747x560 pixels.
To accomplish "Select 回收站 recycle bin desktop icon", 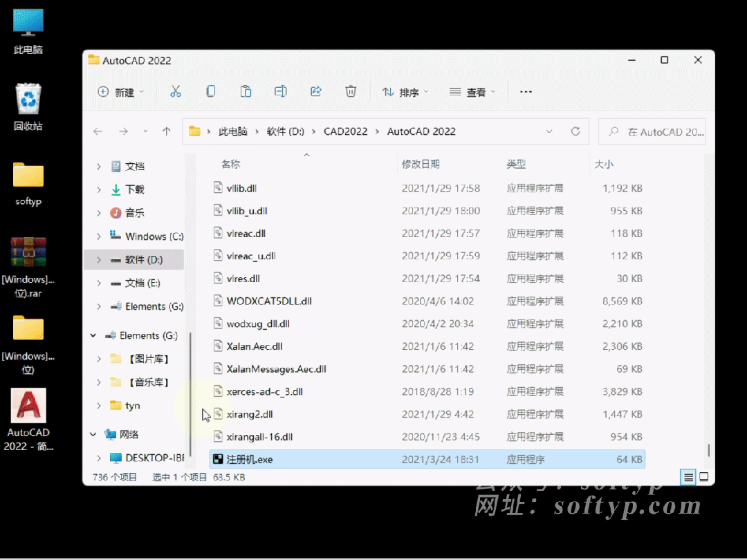I will (28, 106).
